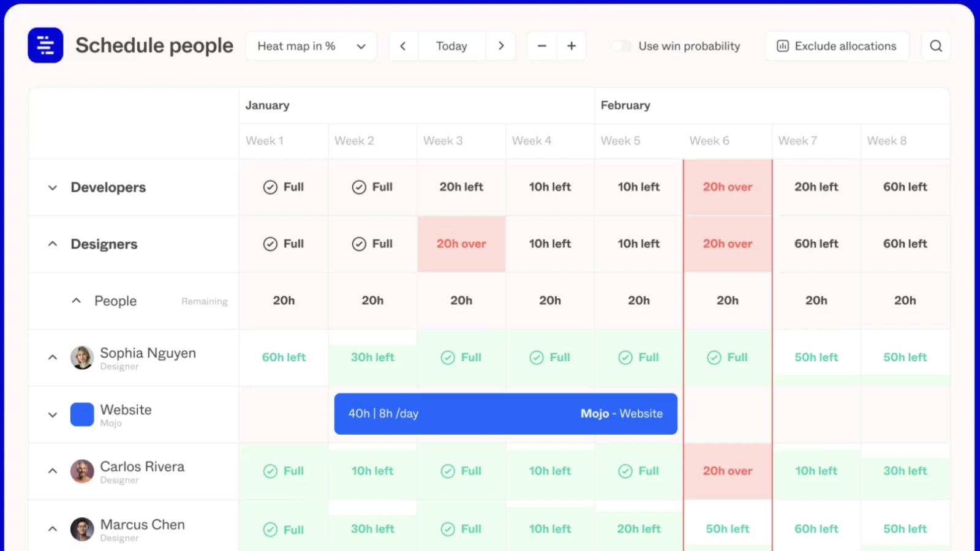The width and height of the screenshot is (980, 551).
Task: Open the Heat map in % dropdown
Action: pyautogui.click(x=311, y=46)
